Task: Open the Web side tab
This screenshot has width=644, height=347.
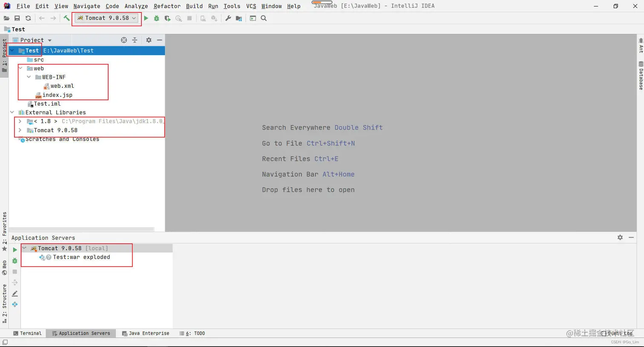Action: pyautogui.click(x=5, y=268)
